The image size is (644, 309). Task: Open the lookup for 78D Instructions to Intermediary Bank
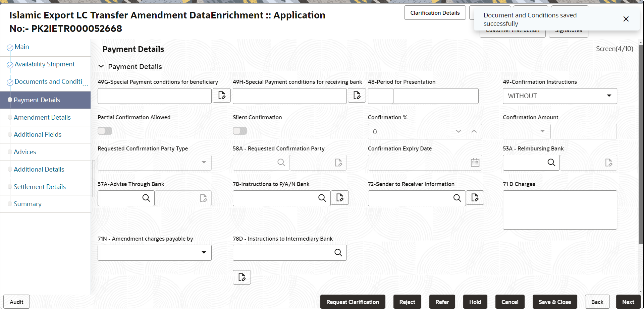pyautogui.click(x=337, y=252)
